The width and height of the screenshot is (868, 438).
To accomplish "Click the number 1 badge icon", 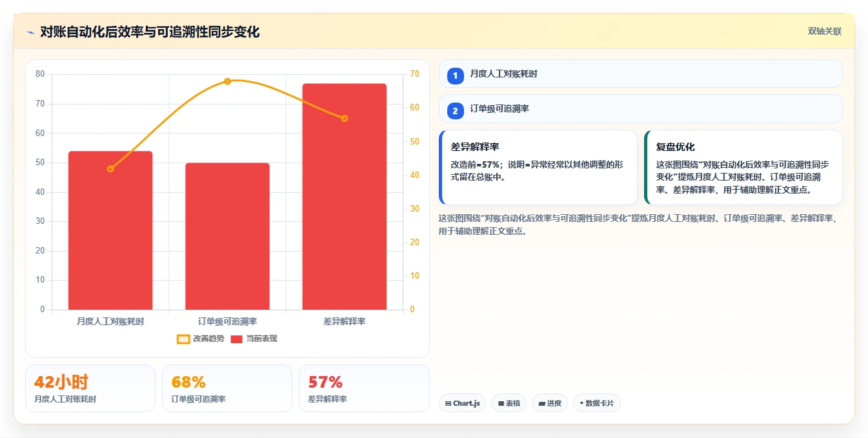I will [455, 76].
